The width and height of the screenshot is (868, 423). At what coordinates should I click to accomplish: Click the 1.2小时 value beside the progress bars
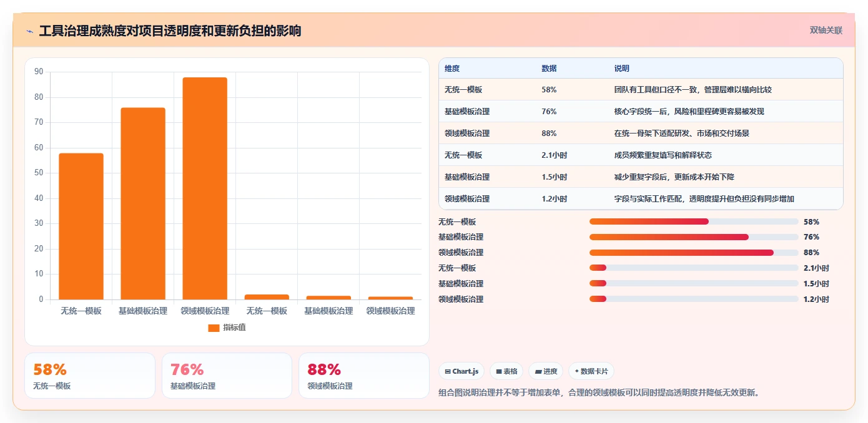(x=816, y=299)
